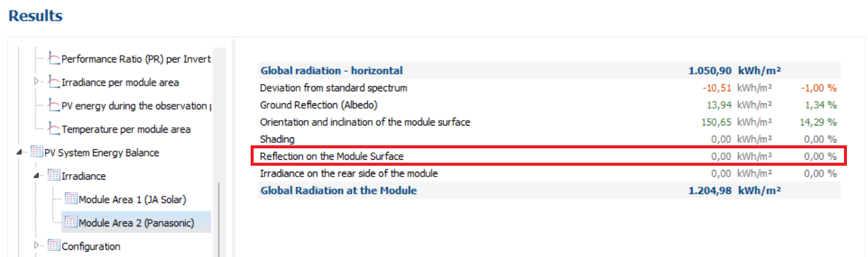
Task: Click the tree panel vertical scrollbar
Action: [x=219, y=219]
